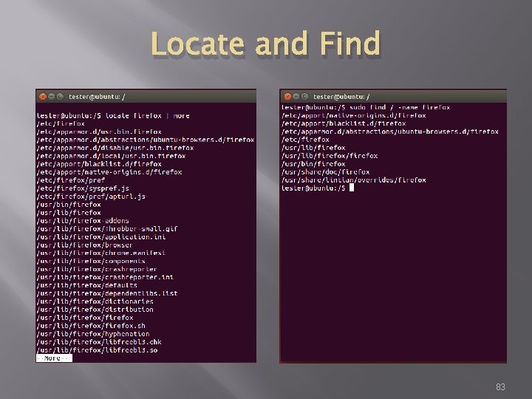The height and width of the screenshot is (399, 532).
Task: Click '/etc/apparmor.d/local/usr.bin.firefox' line
Action: 111,156
